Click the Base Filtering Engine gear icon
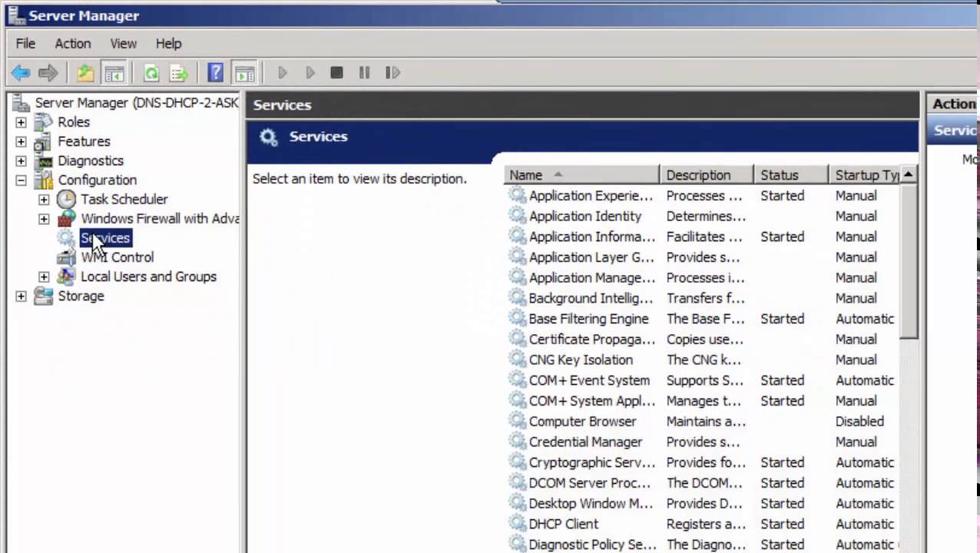Viewport: 980px width, 553px height. tap(518, 319)
